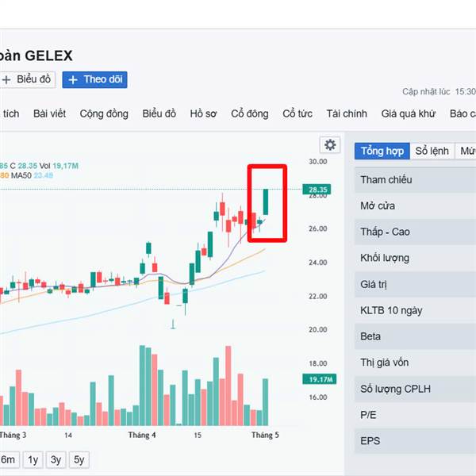Open chart settings gear icon

330,145
